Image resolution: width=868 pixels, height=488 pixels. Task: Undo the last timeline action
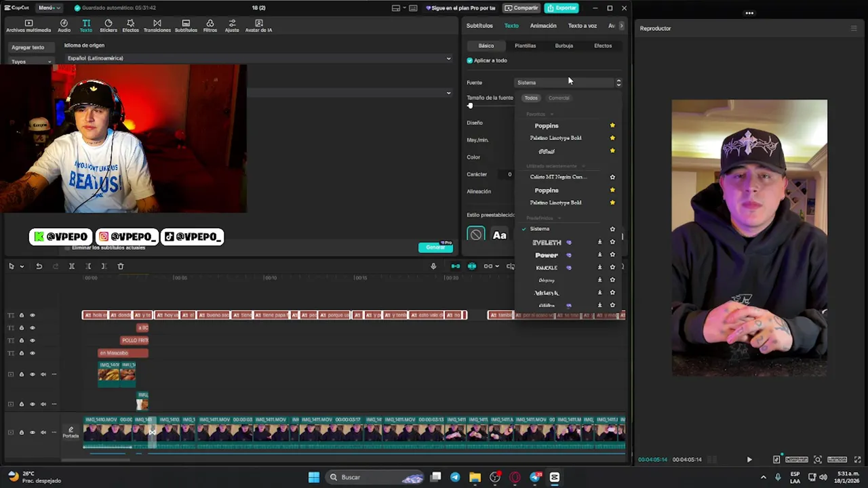pos(39,266)
